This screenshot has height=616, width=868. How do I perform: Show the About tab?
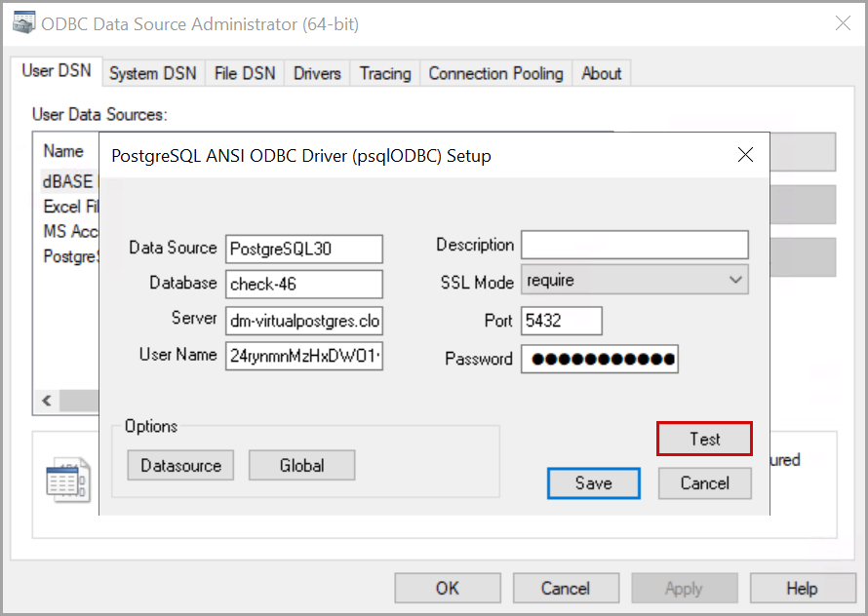click(x=601, y=73)
